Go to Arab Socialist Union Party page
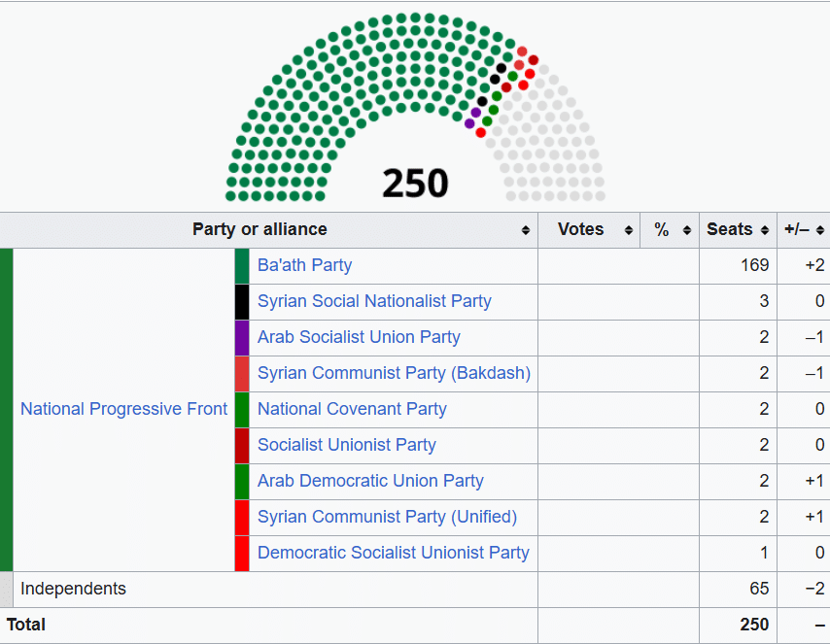The width and height of the screenshot is (830, 644). point(359,337)
